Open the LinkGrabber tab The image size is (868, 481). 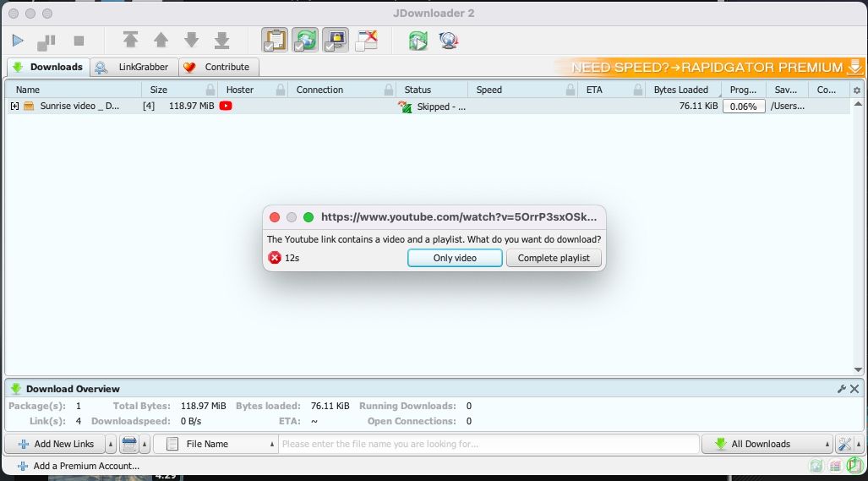coord(134,67)
